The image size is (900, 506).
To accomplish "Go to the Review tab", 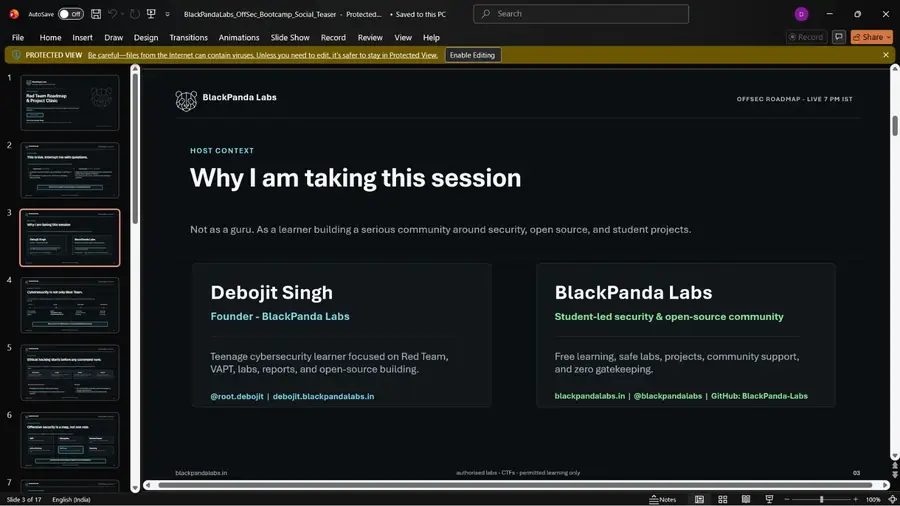I will 370,37.
